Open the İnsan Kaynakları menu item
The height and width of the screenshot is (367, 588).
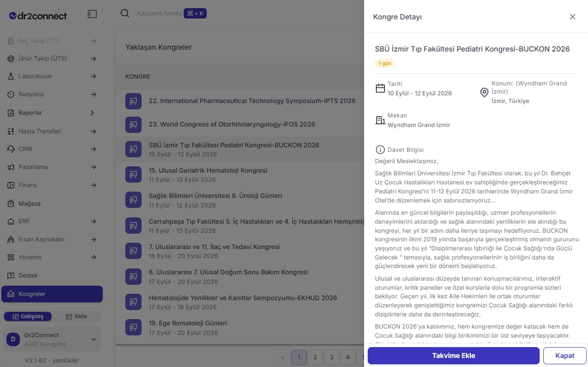click(x=52, y=240)
